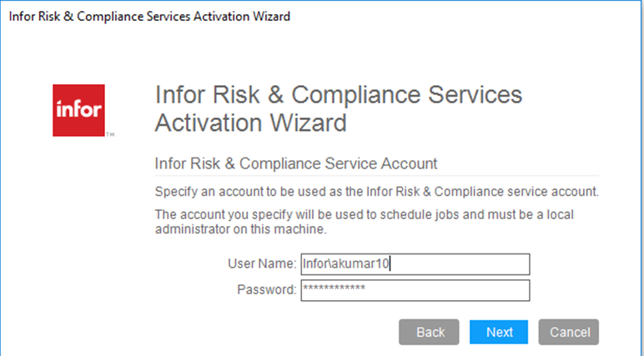Go Back to the previous wizard step
This screenshot has height=356, width=644.
430,332
